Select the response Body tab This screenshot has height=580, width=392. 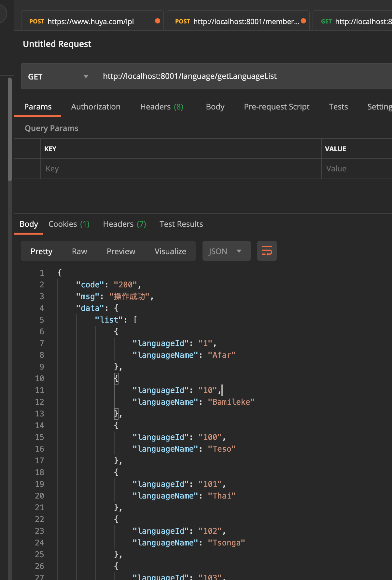tap(29, 224)
